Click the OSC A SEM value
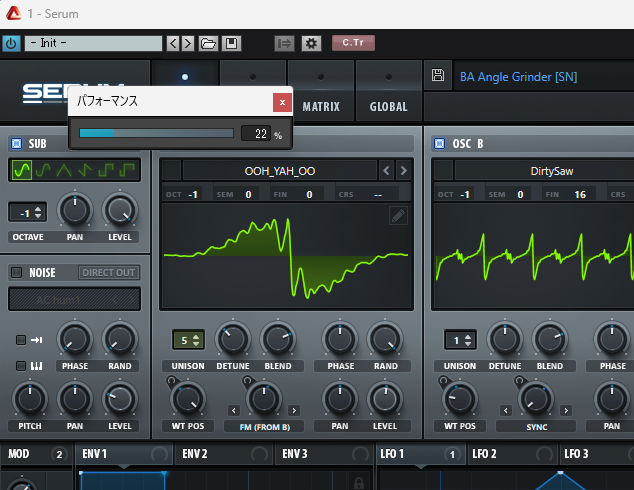This screenshot has width=634, height=490. point(248,194)
